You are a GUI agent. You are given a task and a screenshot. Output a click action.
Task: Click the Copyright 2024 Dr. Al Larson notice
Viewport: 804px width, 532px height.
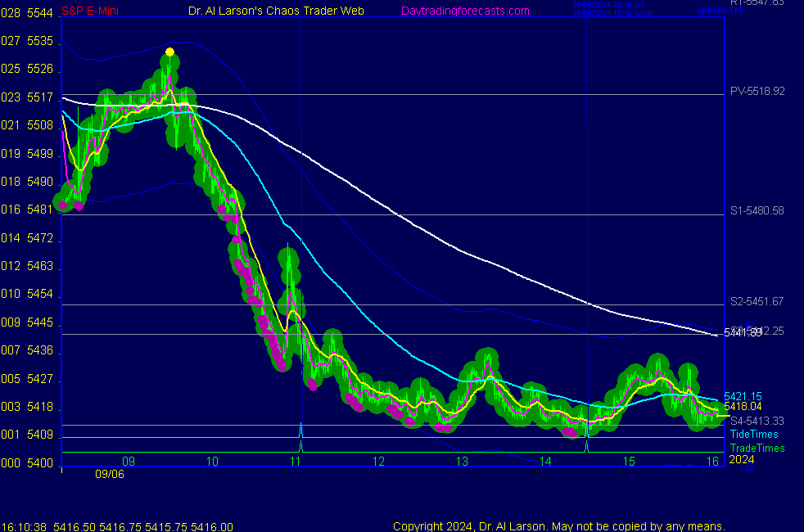[x=559, y=526]
